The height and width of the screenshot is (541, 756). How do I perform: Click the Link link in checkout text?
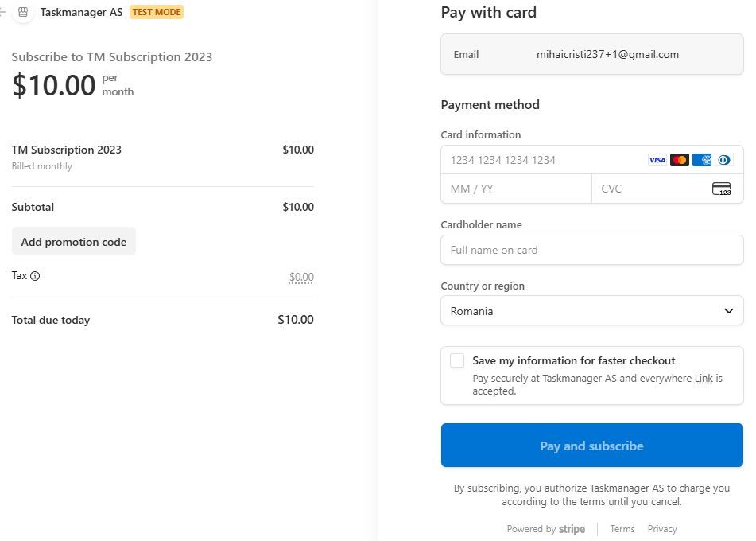point(704,378)
